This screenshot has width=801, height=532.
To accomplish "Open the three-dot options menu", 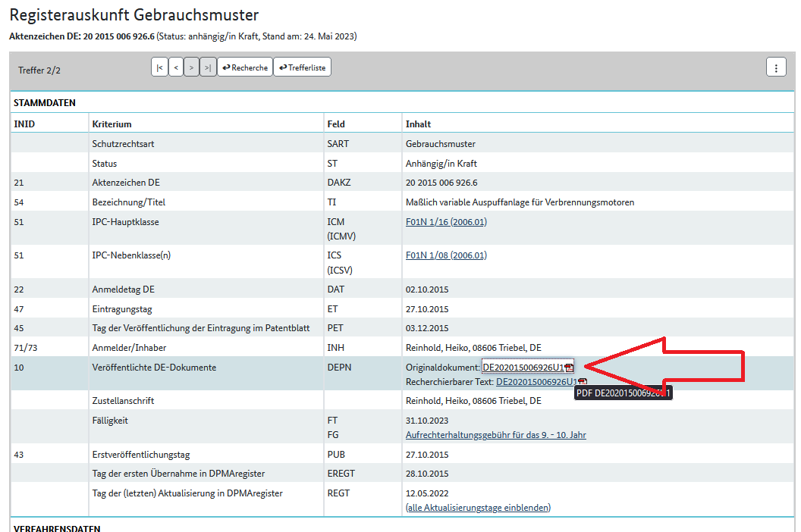I will click(x=775, y=67).
